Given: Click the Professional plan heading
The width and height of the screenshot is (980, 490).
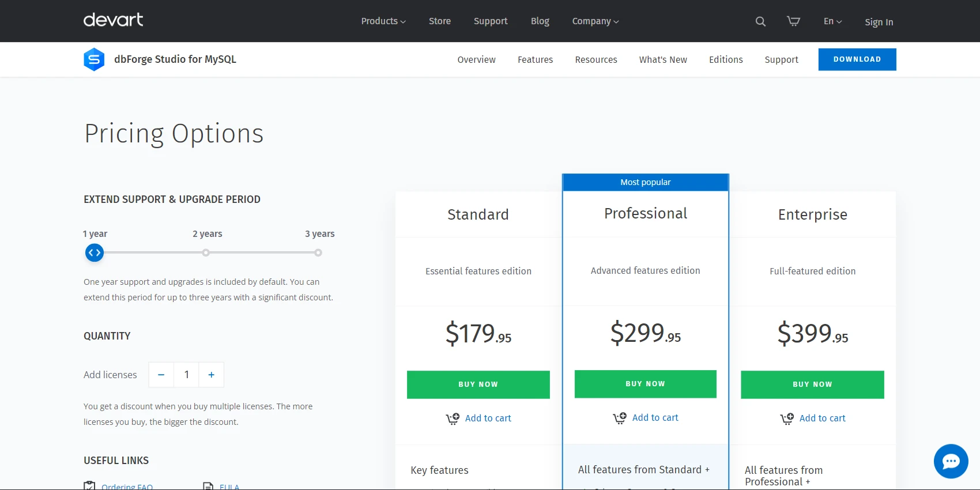Looking at the screenshot, I should [x=646, y=214].
